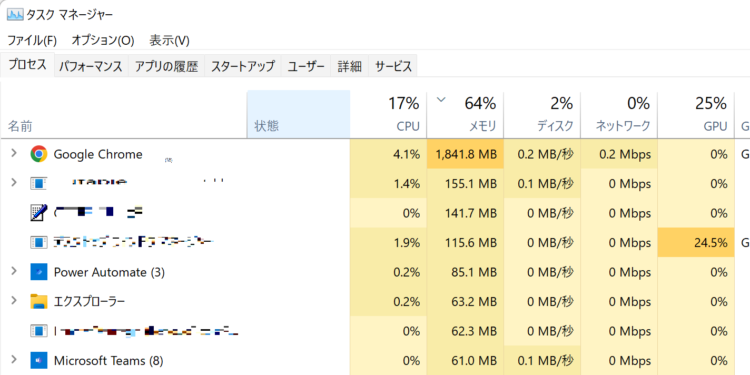This screenshot has height=375, width=750.
Task: Expand the Microsoft Teams (8) group
Action: [14, 359]
